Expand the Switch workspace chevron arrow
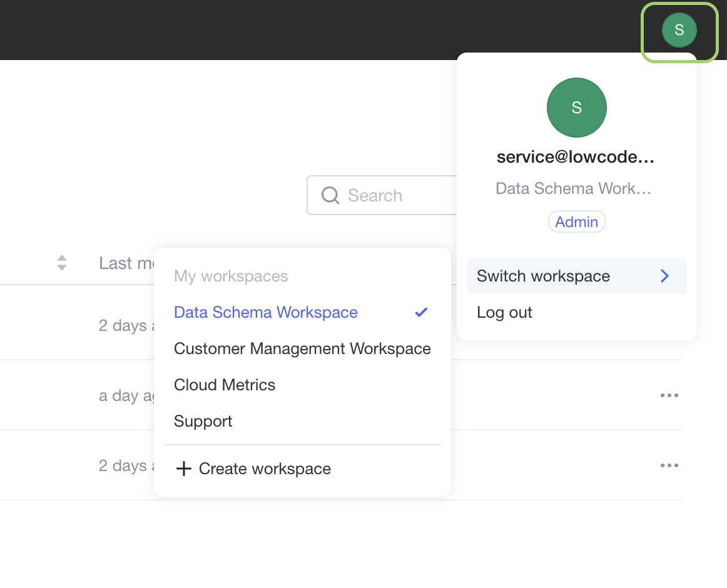 (664, 276)
